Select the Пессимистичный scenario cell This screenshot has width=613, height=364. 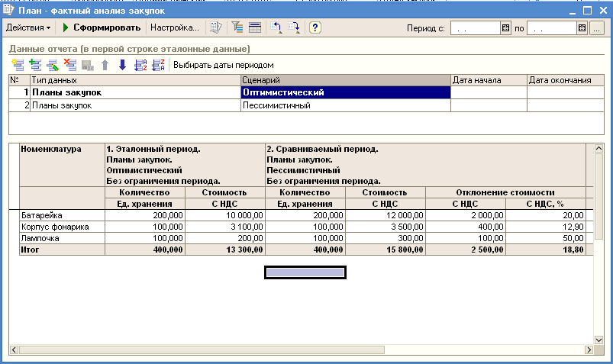pos(344,105)
